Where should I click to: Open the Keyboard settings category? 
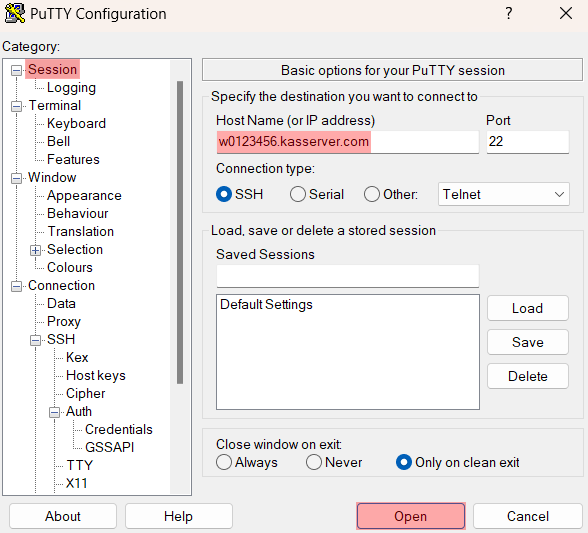[76, 123]
